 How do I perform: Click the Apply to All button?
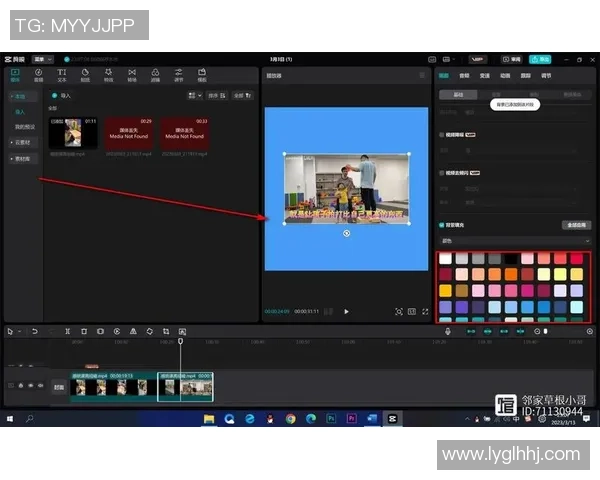576,225
